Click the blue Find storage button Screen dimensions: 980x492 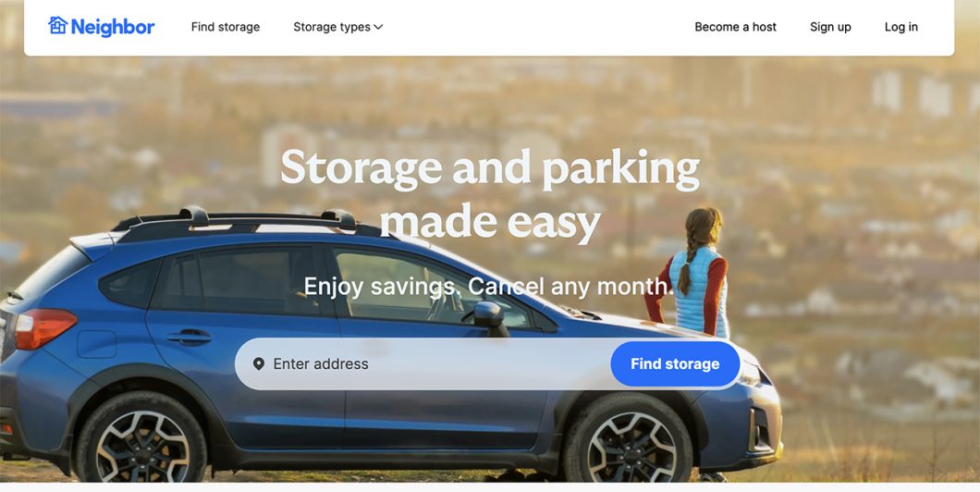tap(675, 363)
